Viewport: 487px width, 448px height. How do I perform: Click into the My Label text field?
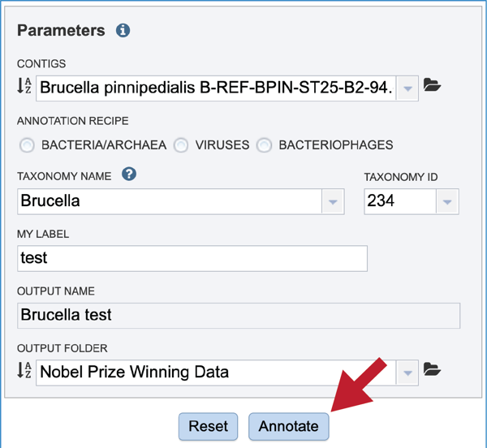coord(192,258)
